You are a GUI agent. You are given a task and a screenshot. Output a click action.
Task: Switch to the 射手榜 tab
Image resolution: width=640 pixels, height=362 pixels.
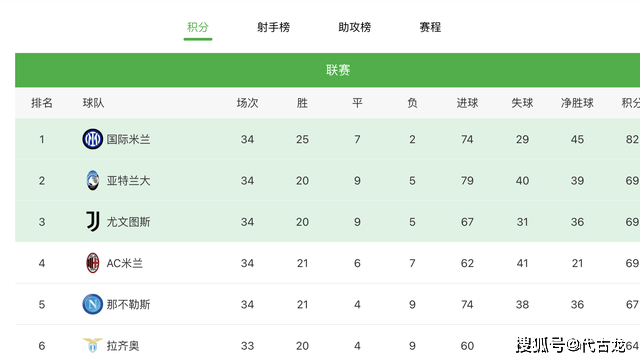[273, 27]
